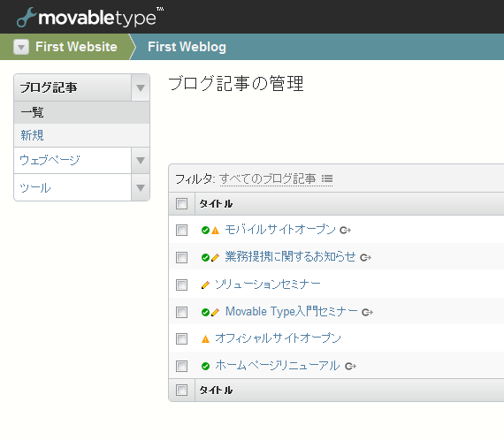
Task: Select 一覧 in the sidebar menu
Action: click(x=32, y=112)
